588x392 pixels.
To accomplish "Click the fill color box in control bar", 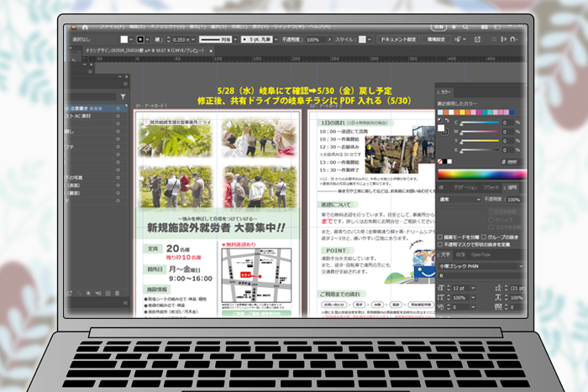I will [122, 39].
